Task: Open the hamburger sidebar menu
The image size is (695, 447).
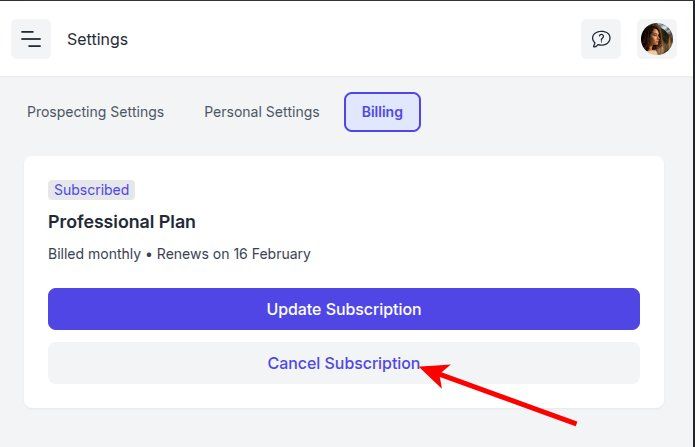Action: [x=31, y=40]
